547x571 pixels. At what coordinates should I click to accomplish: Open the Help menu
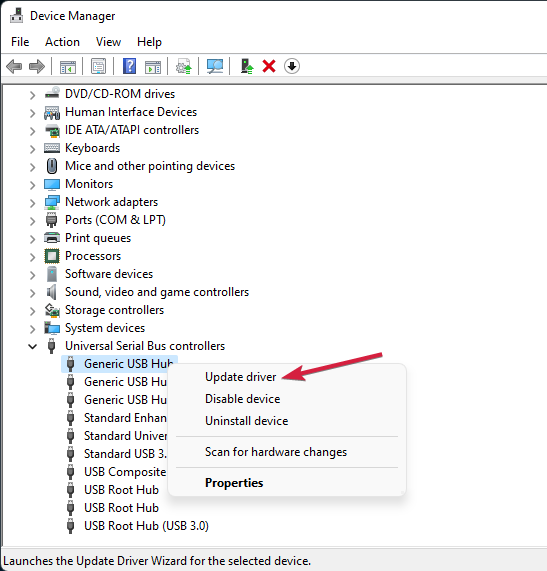coord(149,42)
